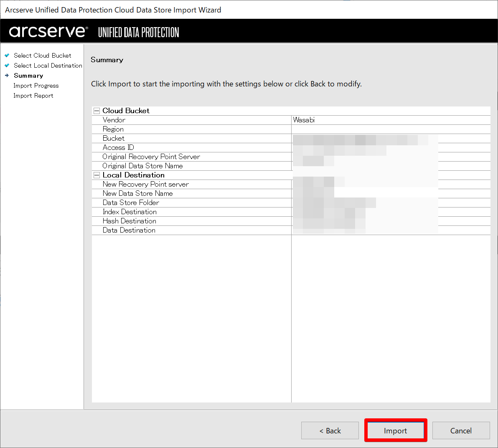Click the Import button
Image resolution: width=498 pixels, height=448 pixels.
click(395, 430)
